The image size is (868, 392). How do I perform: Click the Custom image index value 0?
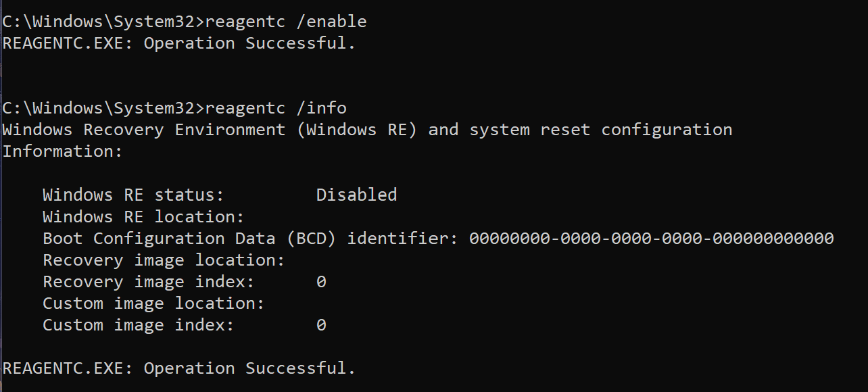[x=321, y=325]
